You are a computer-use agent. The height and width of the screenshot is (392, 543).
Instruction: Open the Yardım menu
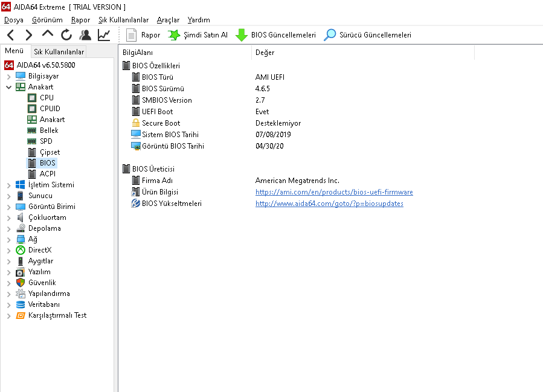click(x=199, y=20)
